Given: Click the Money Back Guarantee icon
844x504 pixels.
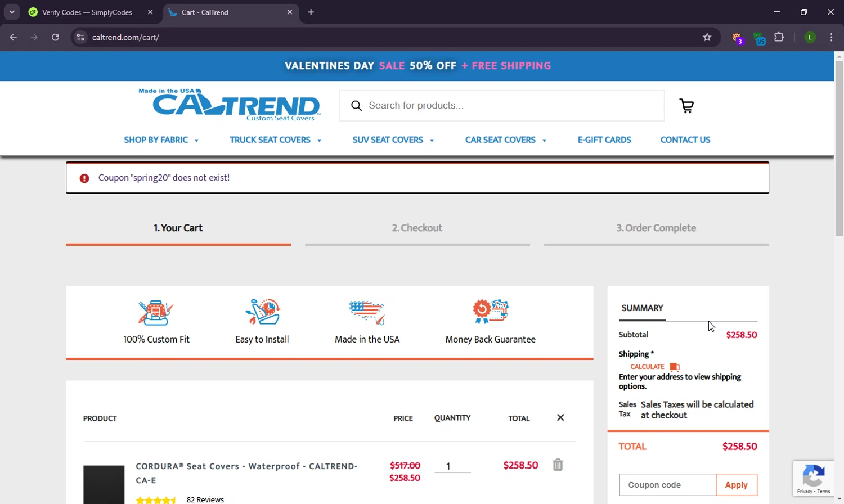Looking at the screenshot, I should tap(490, 312).
